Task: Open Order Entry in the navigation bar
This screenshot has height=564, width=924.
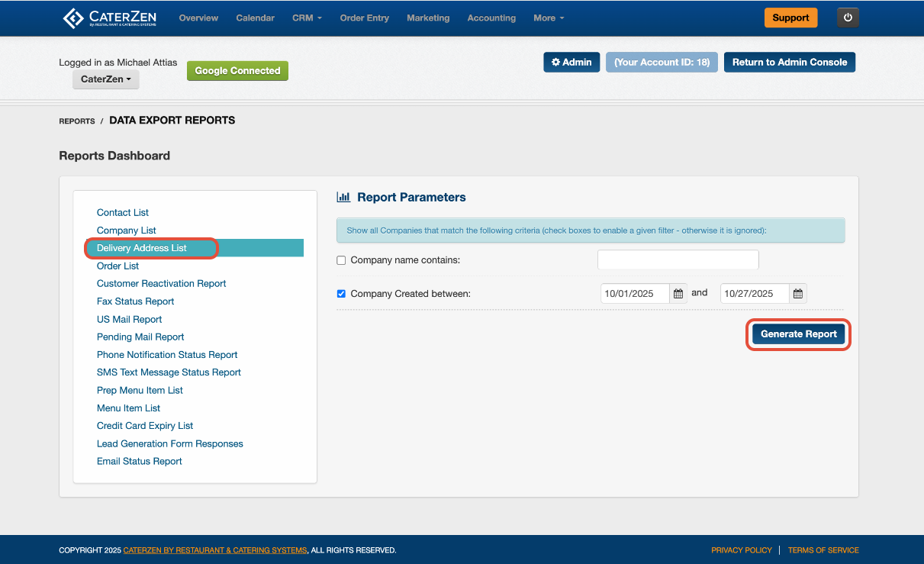Action: [x=364, y=18]
